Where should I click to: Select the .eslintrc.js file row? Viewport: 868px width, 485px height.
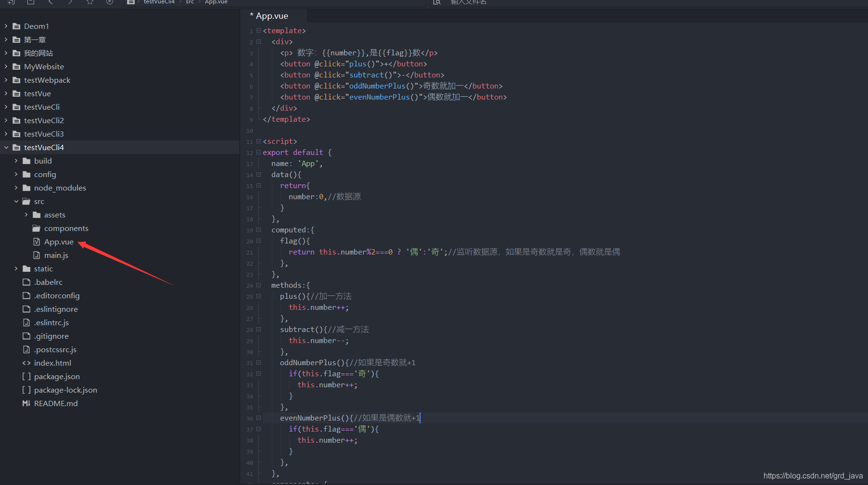coord(120,322)
